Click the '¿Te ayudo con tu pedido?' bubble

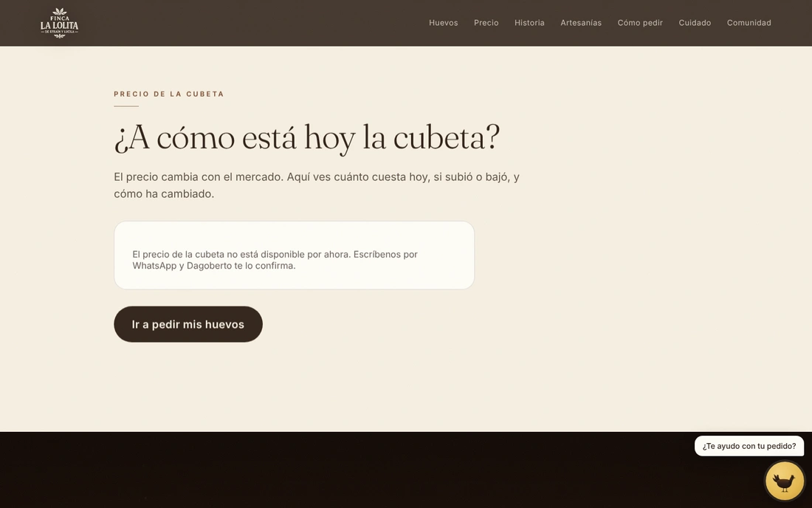coord(749,446)
